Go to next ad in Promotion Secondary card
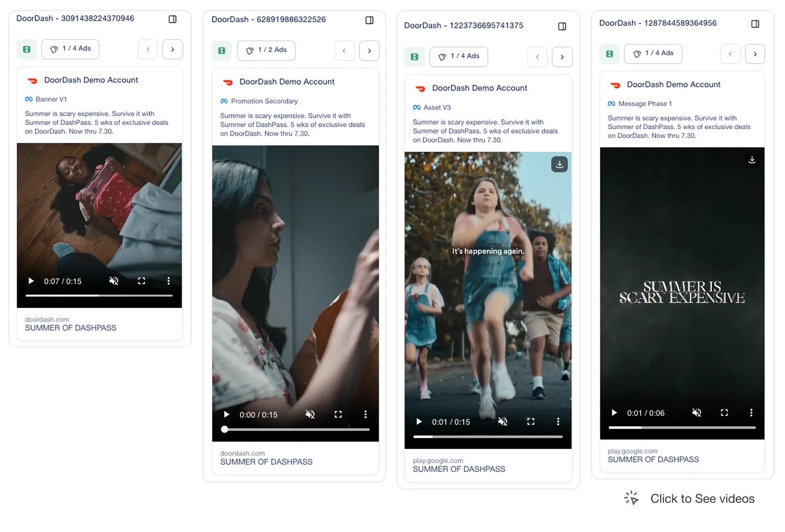Screen dimensions: 785x532 (369, 50)
